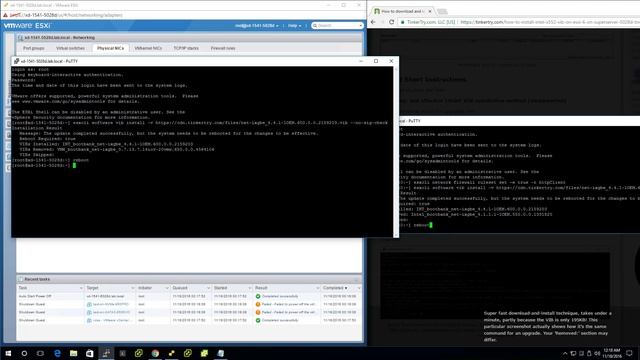The height and width of the screenshot is (360, 640).
Task: Click the target VM link in second Shutdown Guest row
Action: click(x=111, y=312)
